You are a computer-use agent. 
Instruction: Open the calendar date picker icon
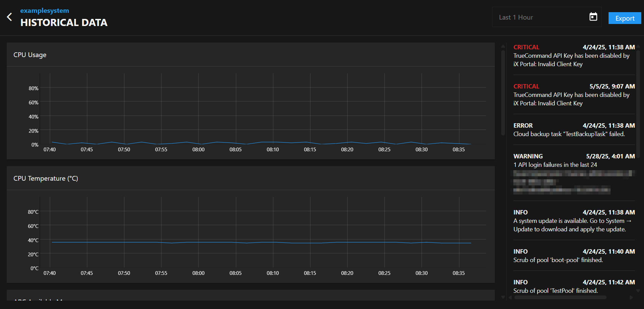click(593, 17)
